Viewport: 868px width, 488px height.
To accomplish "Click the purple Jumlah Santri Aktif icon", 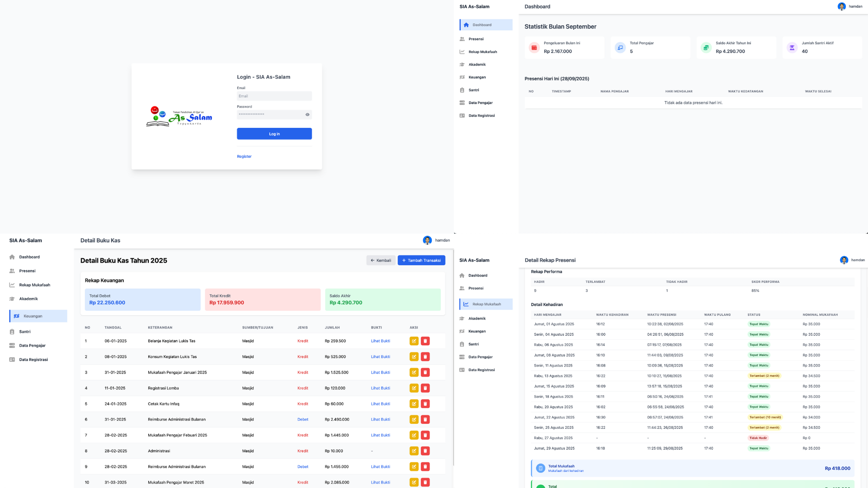I will tap(792, 47).
